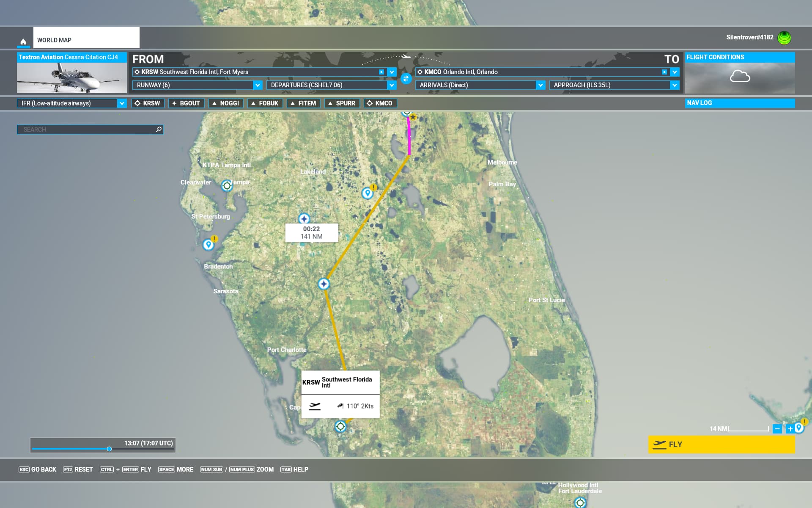Image resolution: width=812 pixels, height=508 pixels.
Task: Select the FOBUK waypoint chip
Action: coord(265,103)
